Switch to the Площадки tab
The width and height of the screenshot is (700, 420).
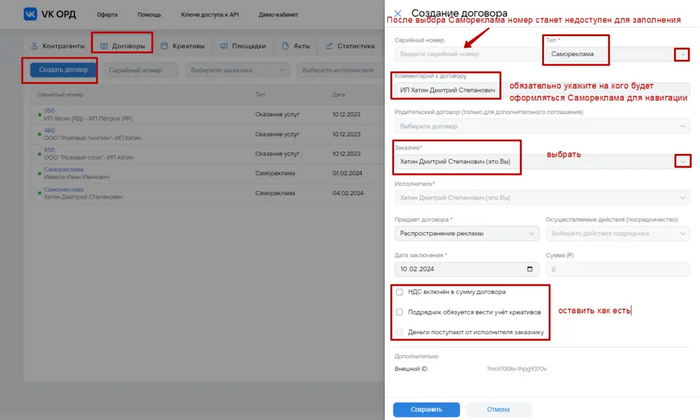(243, 46)
